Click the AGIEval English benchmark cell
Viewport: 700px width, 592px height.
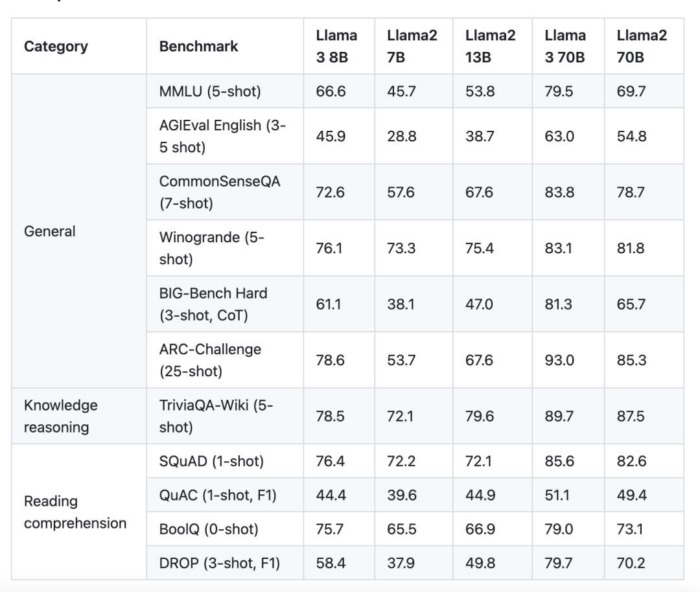pyautogui.click(x=222, y=137)
